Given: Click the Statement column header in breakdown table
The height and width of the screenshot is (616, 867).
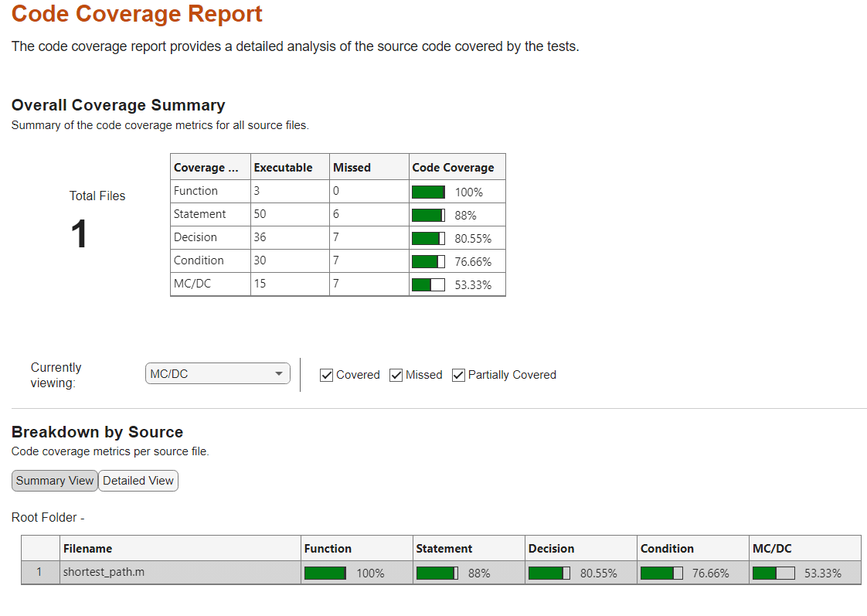Looking at the screenshot, I should [444, 549].
